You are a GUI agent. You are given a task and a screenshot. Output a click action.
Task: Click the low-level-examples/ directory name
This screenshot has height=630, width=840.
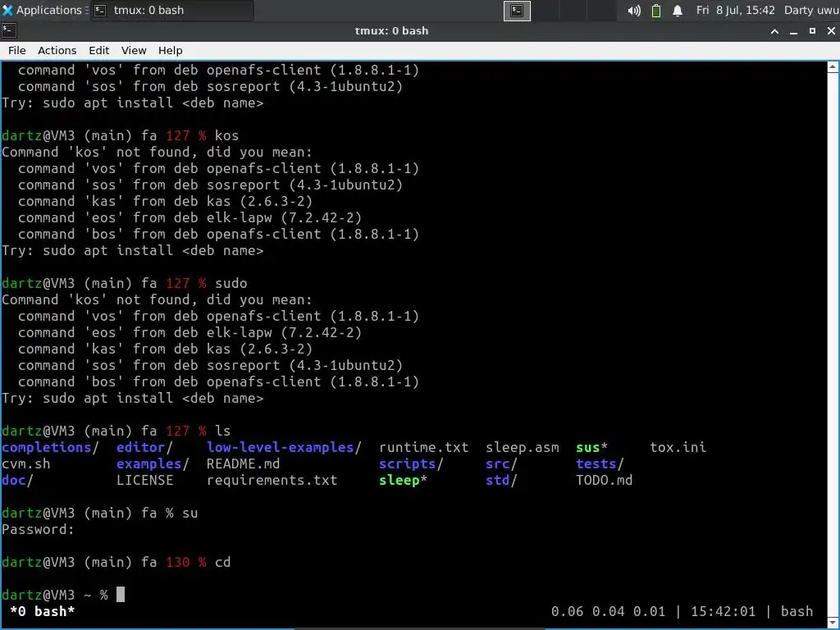click(285, 447)
